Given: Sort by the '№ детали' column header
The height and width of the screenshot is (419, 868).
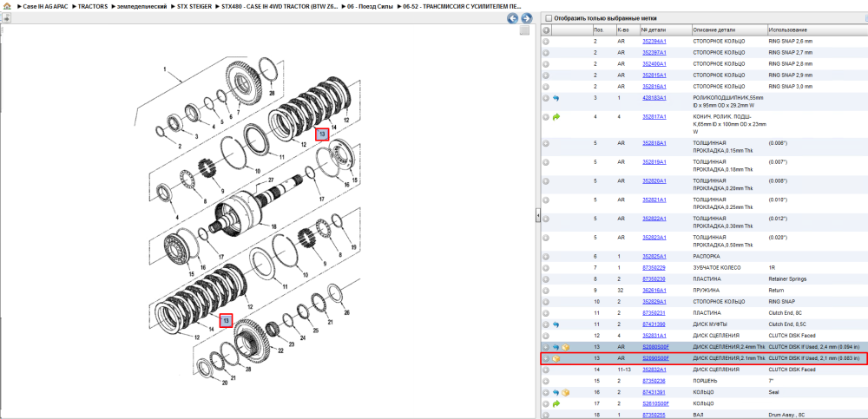Looking at the screenshot, I should tap(666, 29).
